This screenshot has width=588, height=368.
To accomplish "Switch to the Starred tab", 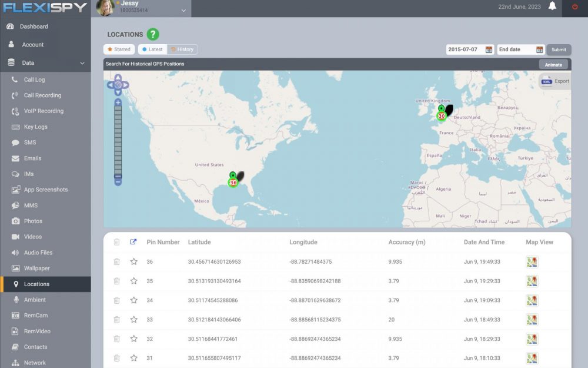I will (x=119, y=49).
